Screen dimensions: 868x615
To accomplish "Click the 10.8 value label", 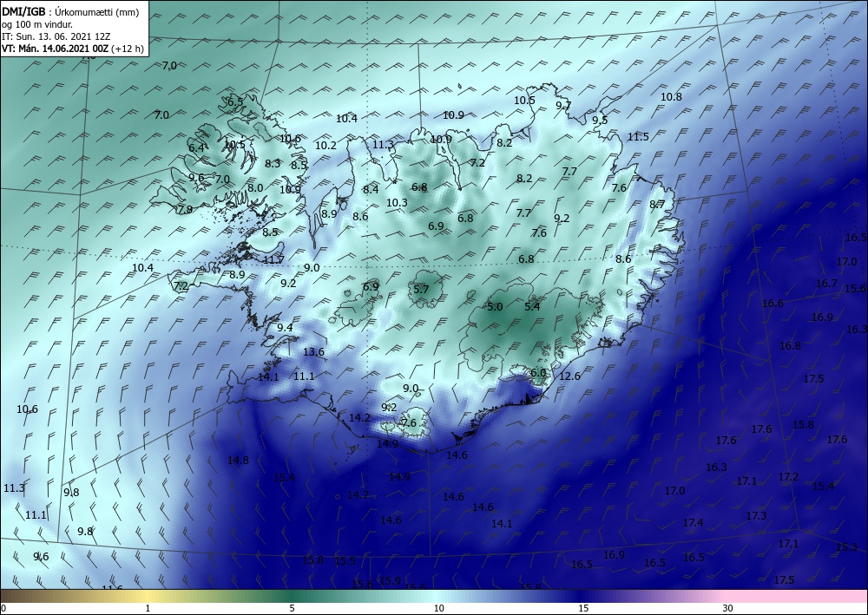I will 671,96.
